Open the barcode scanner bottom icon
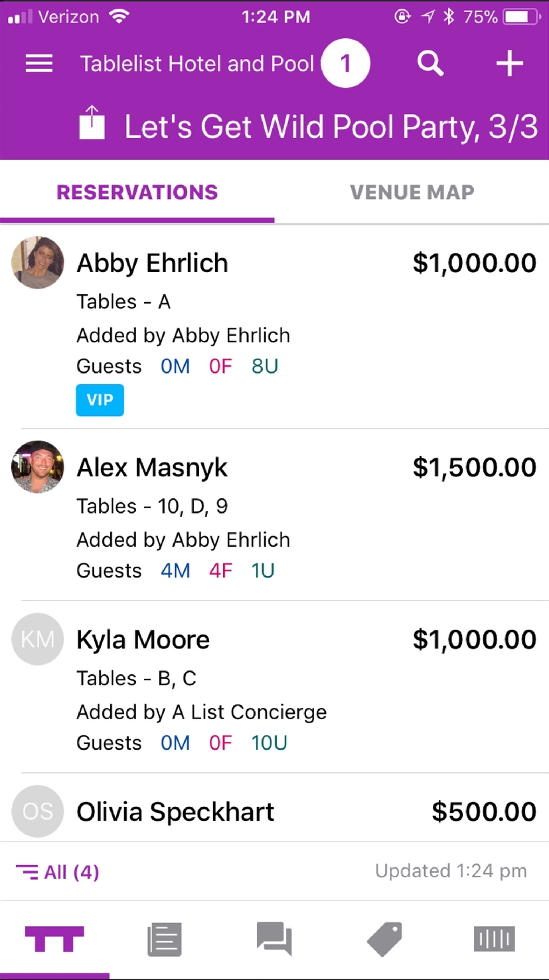Viewport: 549px width, 980px height. [494, 940]
